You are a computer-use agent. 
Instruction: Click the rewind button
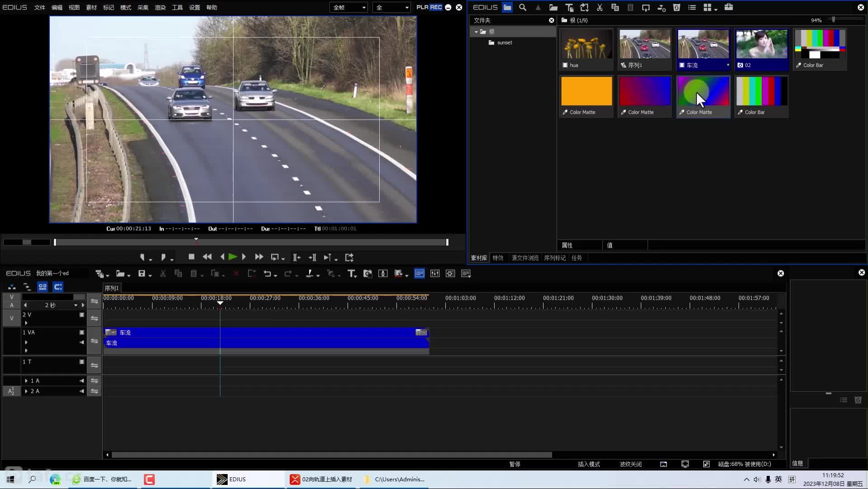pos(207,257)
